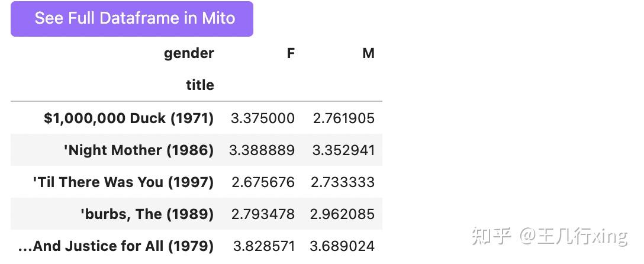
Task: Select the F rating 3.828571 cell
Action: pyautogui.click(x=263, y=246)
